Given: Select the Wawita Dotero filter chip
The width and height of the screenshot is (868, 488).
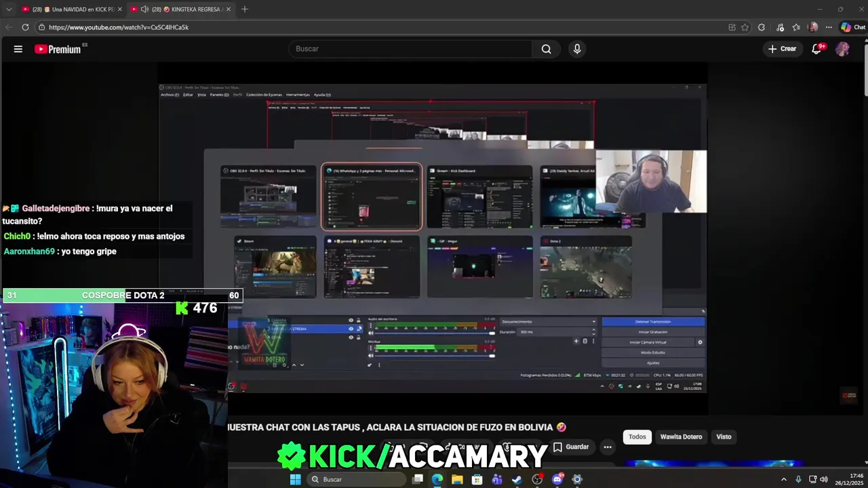Looking at the screenshot, I should tap(681, 436).
